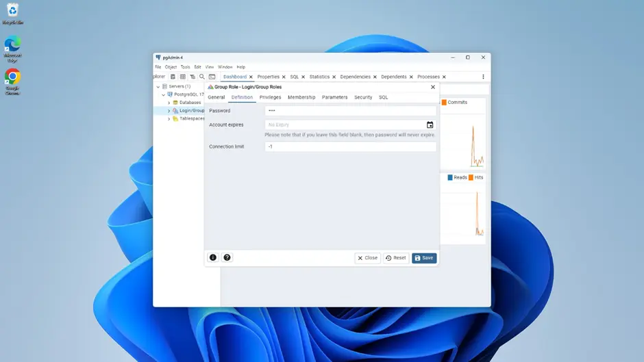Close the Properties tab
This screenshot has width=644, height=362.
284,77
